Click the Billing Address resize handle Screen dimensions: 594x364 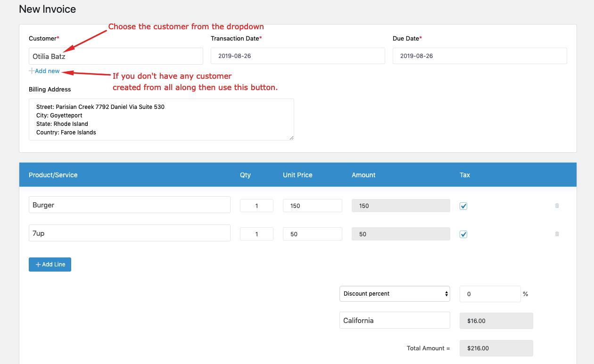click(292, 138)
